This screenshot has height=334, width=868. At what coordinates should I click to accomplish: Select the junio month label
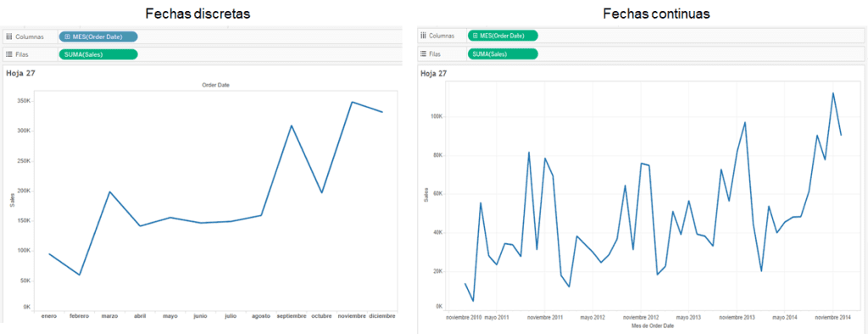click(x=200, y=316)
